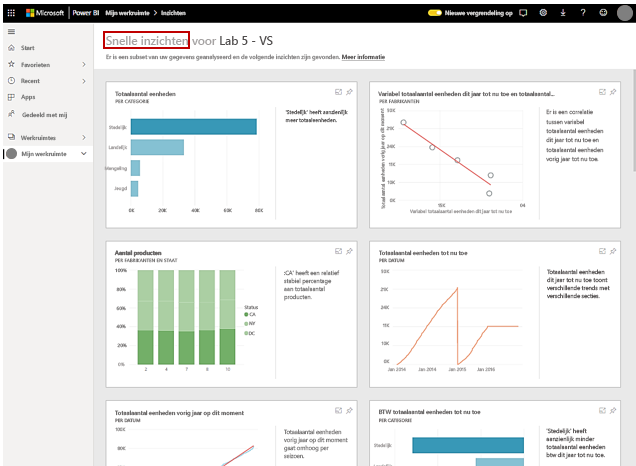Open the notifications icon
Image resolution: width=636 pixels, height=466 pixels.
523,13
